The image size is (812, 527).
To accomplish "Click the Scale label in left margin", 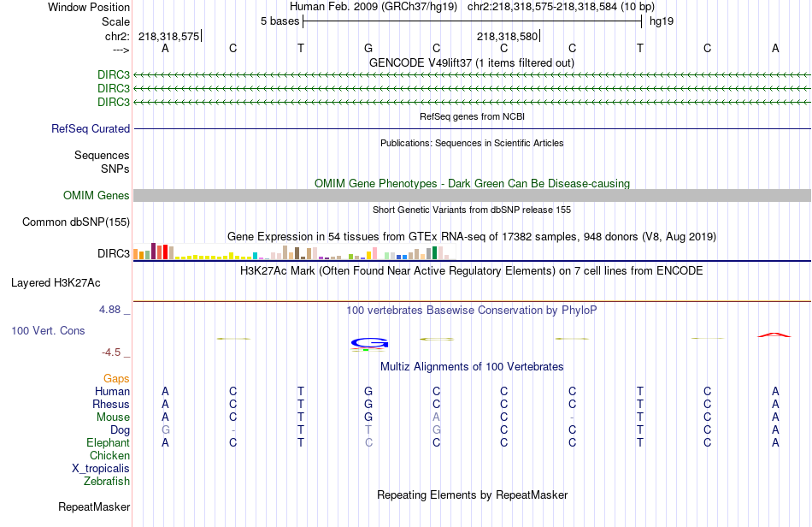I will (x=115, y=21).
